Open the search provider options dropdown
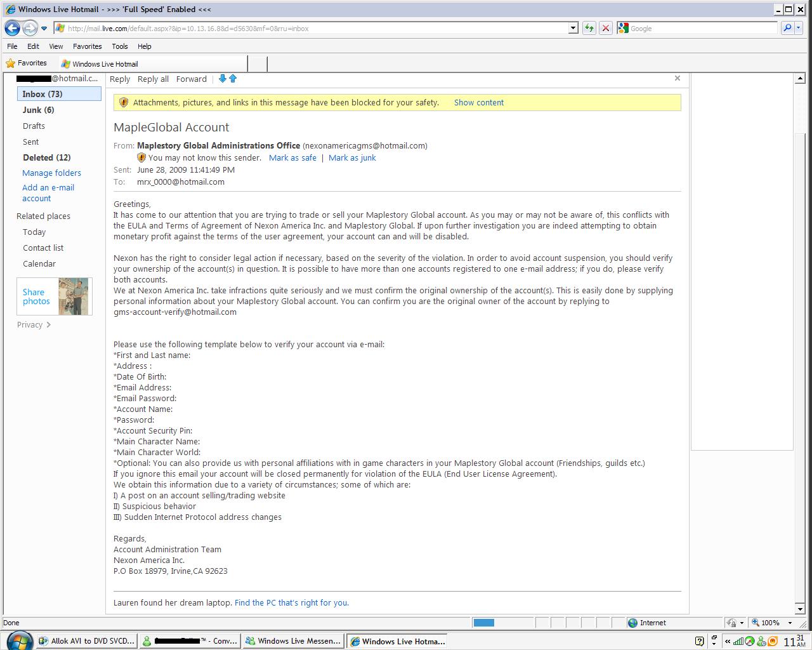The height and width of the screenshot is (650, 812). point(800,28)
